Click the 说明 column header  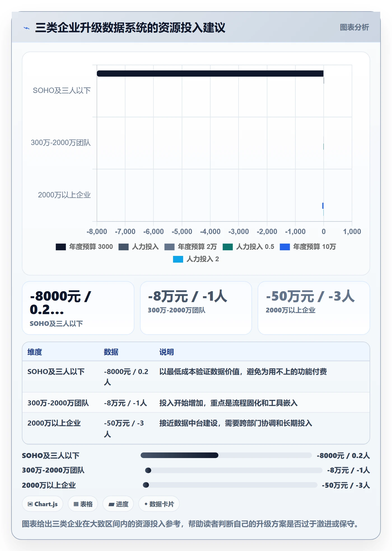tap(167, 352)
